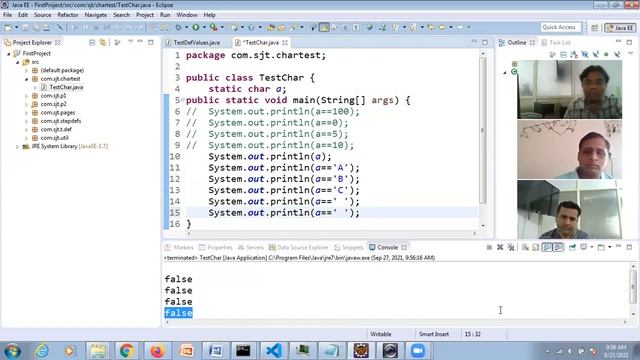Toggle Link with Editor in Project Explorer

(x=102, y=42)
